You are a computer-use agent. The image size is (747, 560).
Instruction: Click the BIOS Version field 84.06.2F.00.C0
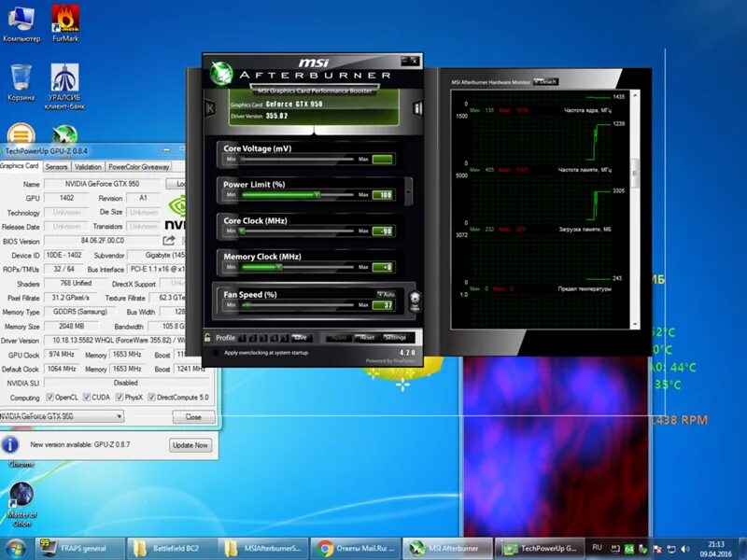(102, 241)
